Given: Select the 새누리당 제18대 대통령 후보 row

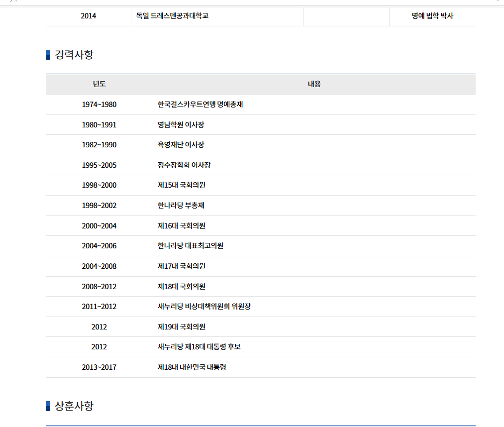Looking at the screenshot, I should (199, 347).
